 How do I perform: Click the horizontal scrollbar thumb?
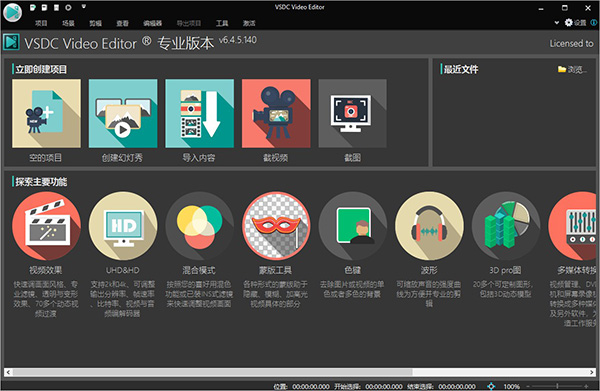pos(212,372)
